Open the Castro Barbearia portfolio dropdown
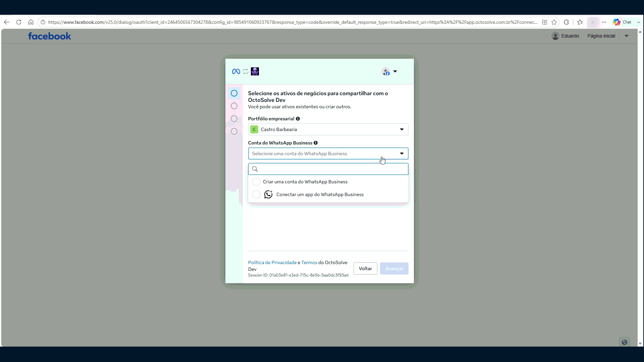 (328, 129)
